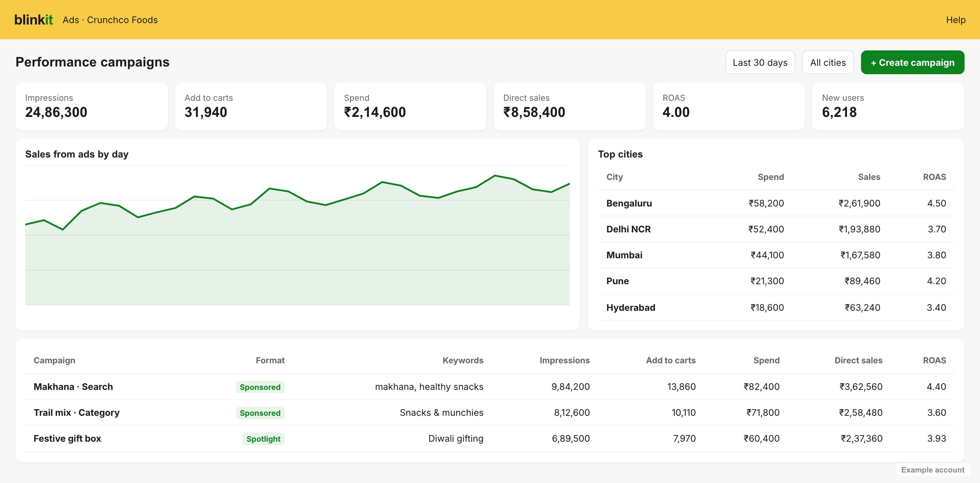Open the Festive gift box campaign
This screenshot has height=483, width=980.
pos(67,439)
